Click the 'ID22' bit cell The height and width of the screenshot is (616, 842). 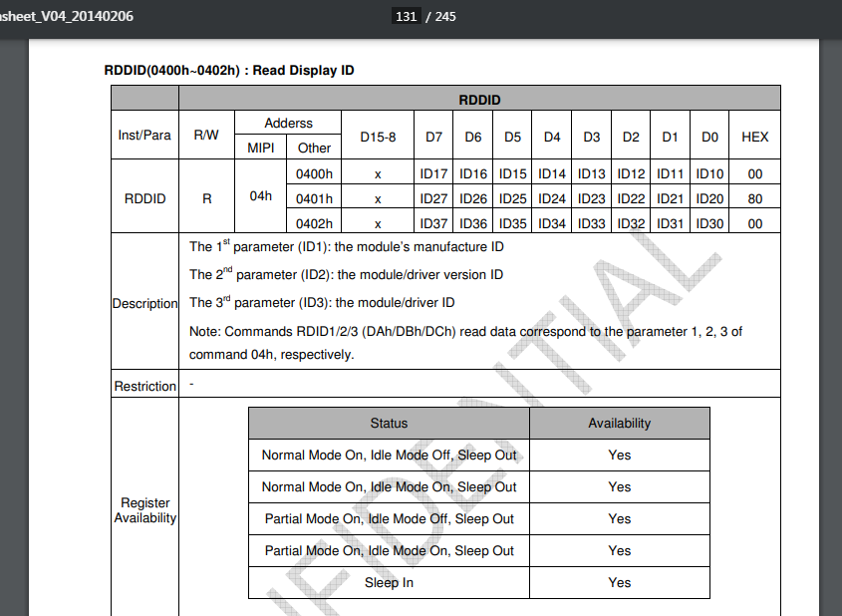(631, 198)
